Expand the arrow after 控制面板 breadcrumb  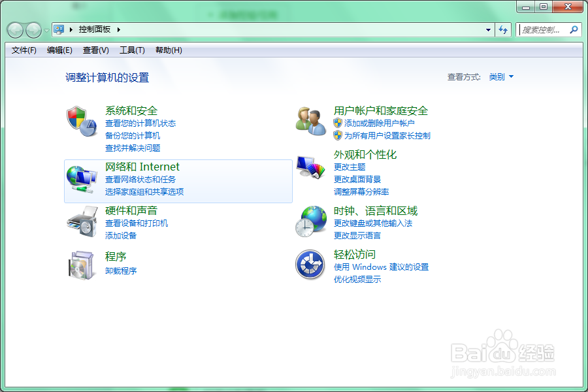click(x=118, y=29)
